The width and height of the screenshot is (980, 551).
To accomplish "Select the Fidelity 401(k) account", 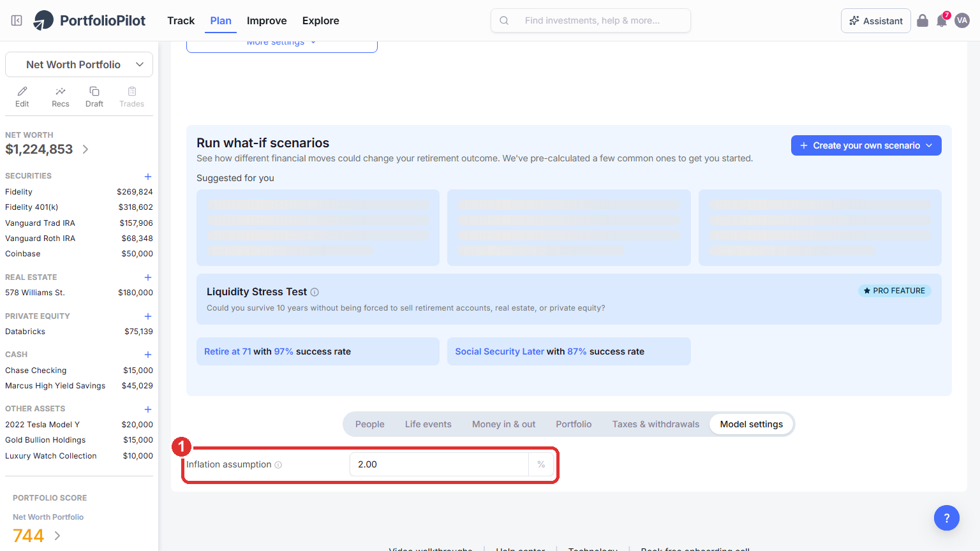I will [79, 207].
